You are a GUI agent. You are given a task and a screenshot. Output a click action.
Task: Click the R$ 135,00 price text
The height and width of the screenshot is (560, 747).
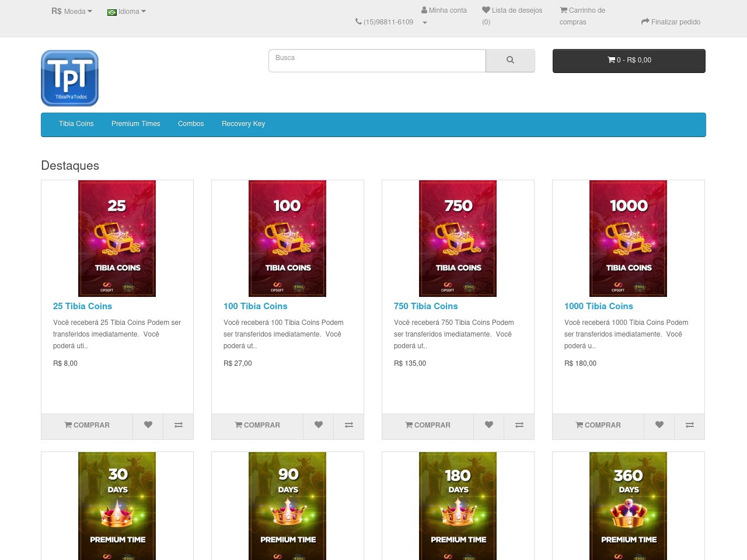[410, 363]
